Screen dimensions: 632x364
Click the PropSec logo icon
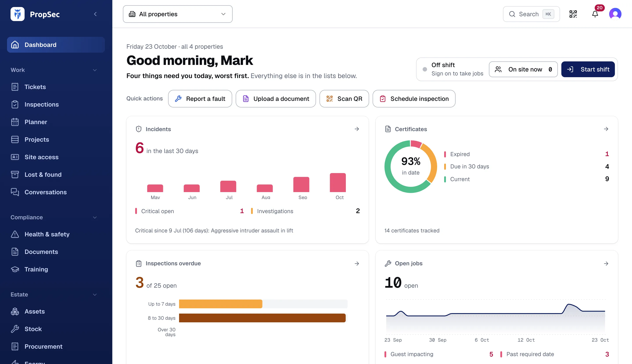18,14
